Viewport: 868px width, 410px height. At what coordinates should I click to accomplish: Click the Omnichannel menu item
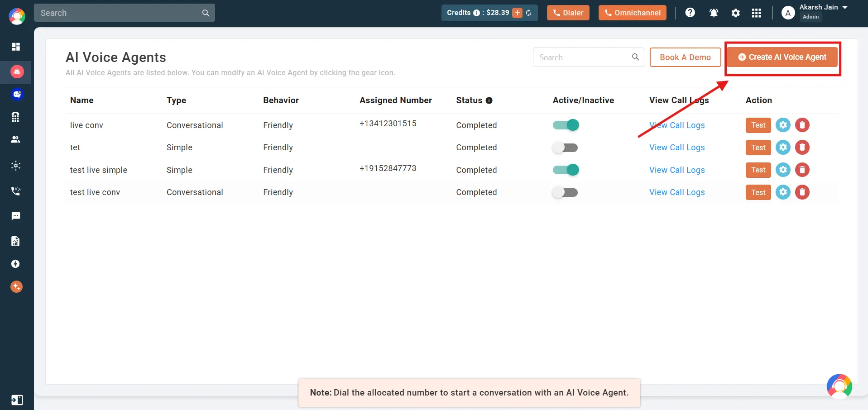(632, 13)
